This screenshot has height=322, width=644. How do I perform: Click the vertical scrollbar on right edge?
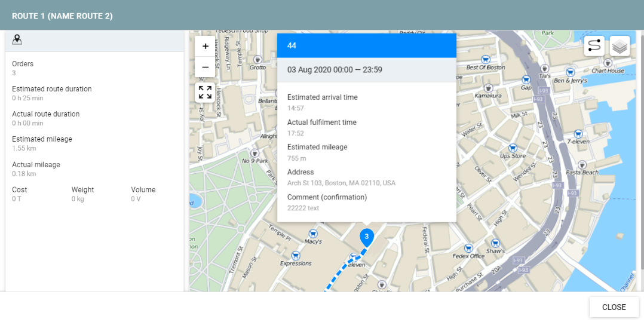(x=641, y=149)
